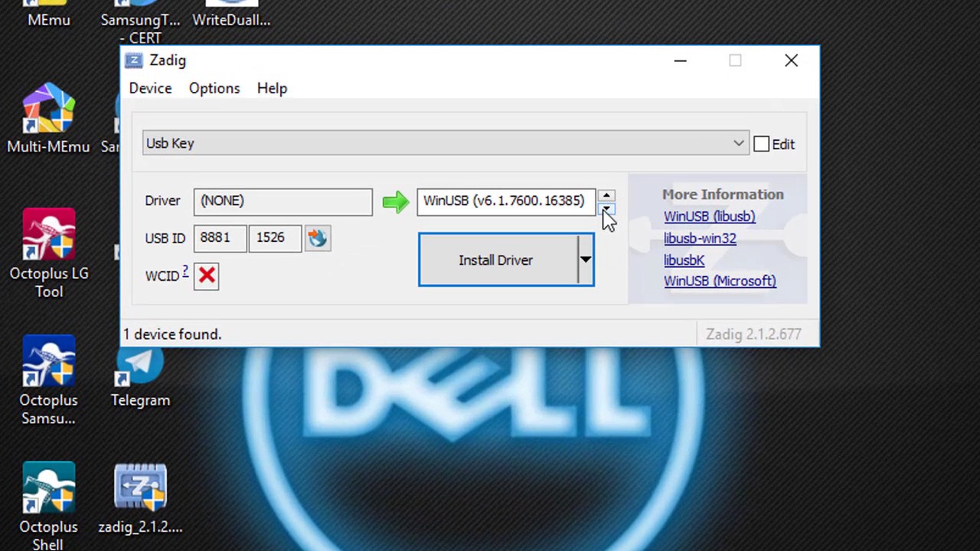Select the WriteDualI... desktop label

231,20
